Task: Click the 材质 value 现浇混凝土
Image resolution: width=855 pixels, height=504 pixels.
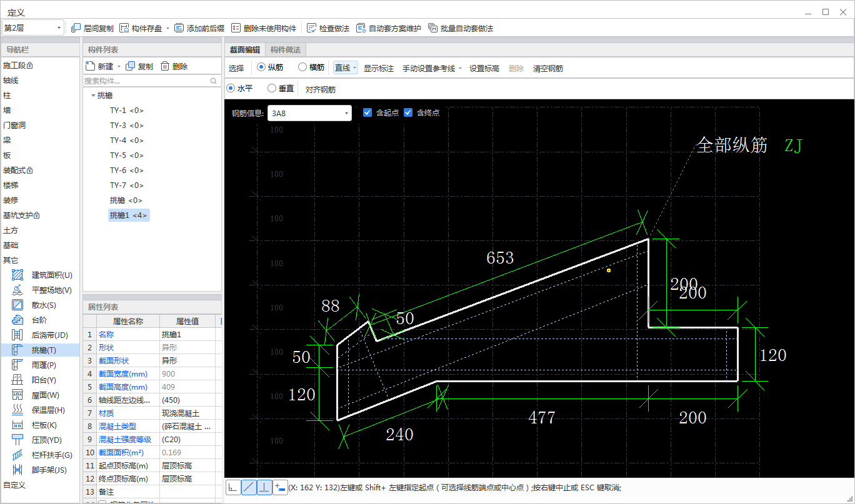Action: 187,413
